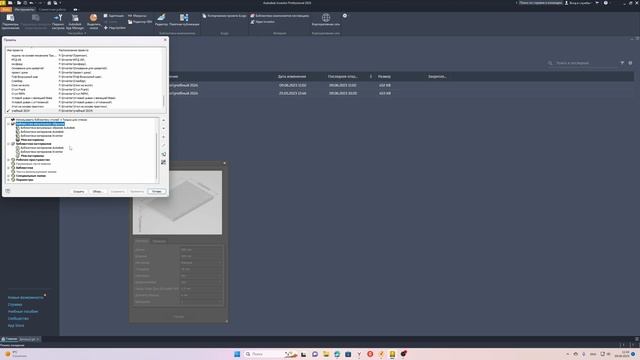Click into the recent files search field
The image size is (640, 360).
pyautogui.click(x=583, y=63)
